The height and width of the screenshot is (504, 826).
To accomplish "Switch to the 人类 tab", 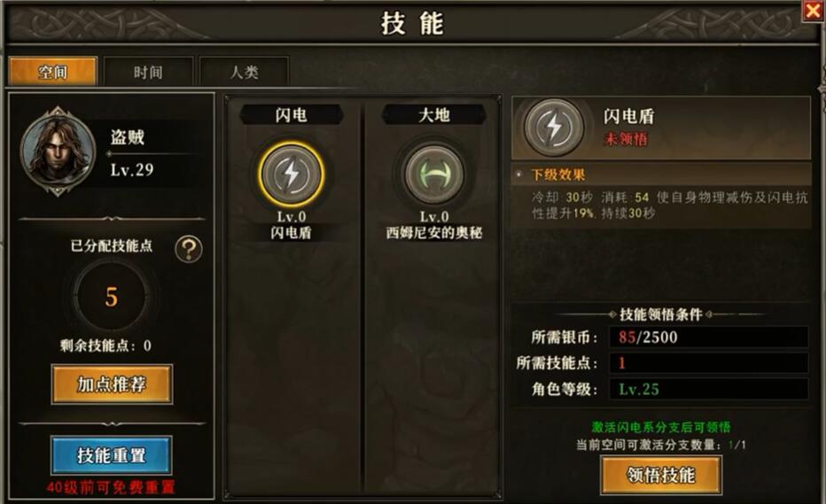I will coord(244,72).
